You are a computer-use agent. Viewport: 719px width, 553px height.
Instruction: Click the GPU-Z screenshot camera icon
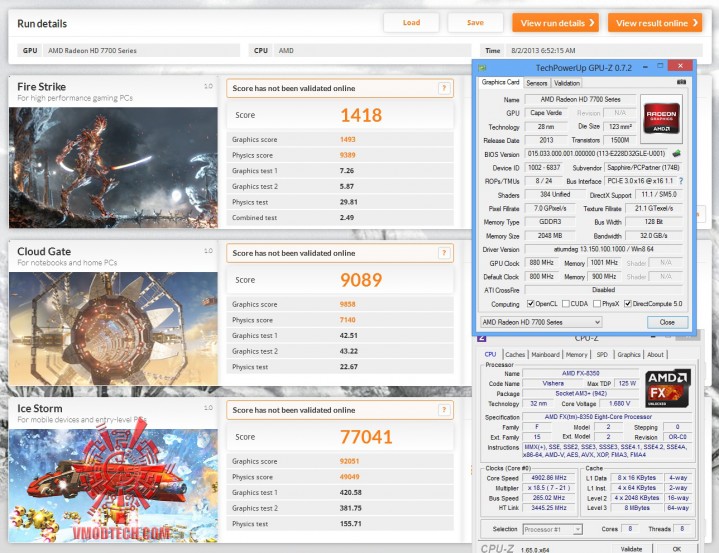click(681, 82)
